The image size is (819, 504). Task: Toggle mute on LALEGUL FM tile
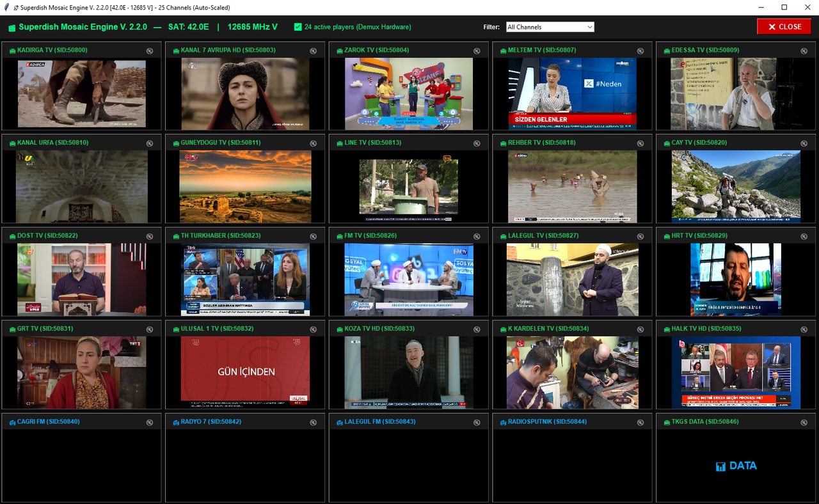477,422
